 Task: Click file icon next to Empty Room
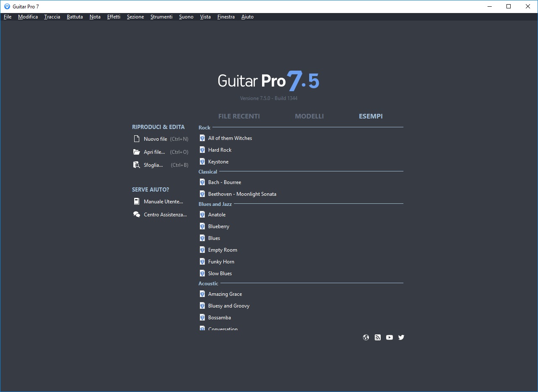click(202, 250)
